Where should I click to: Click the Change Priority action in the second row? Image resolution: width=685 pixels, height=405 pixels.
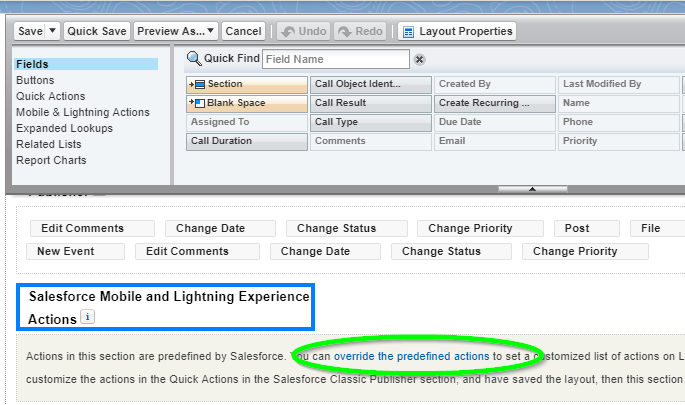pyautogui.click(x=585, y=252)
